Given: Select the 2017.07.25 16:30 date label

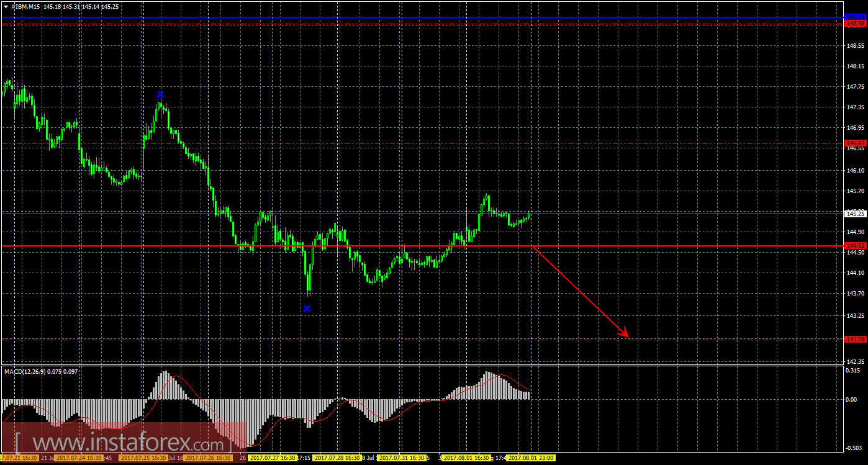Looking at the screenshot, I should tap(143, 458).
